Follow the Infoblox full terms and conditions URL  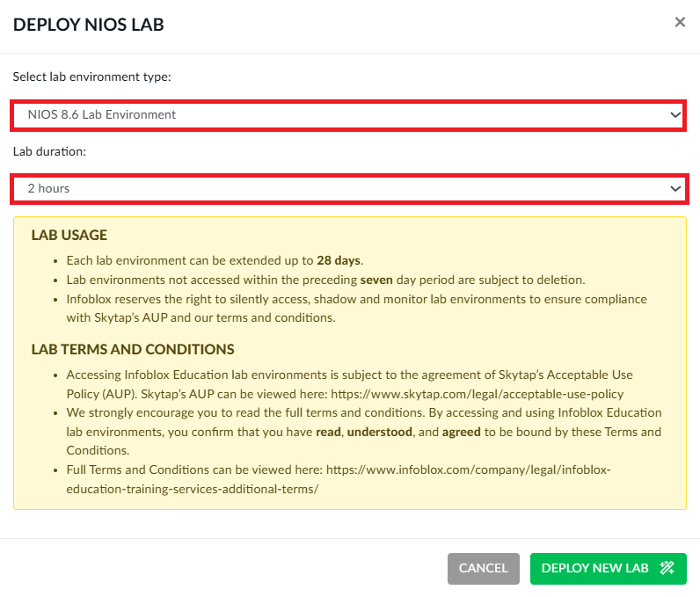(x=339, y=479)
